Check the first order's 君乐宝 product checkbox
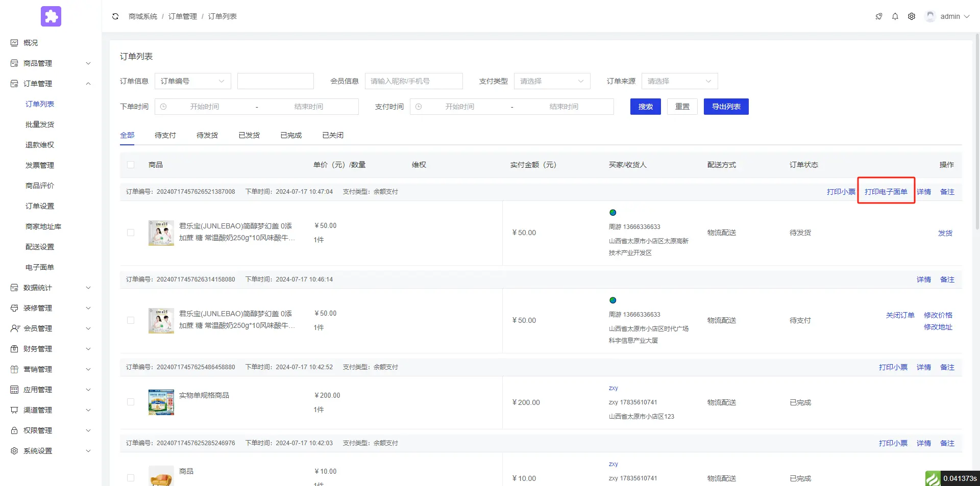Viewport: 980px width, 486px height. pyautogui.click(x=131, y=233)
